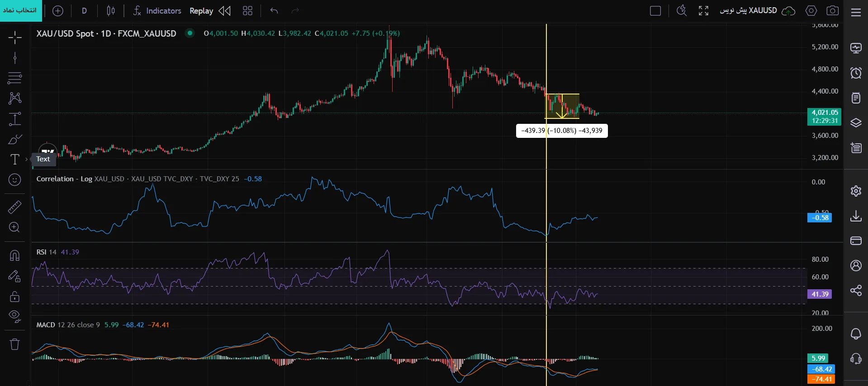Image resolution: width=868 pixels, height=386 pixels.
Task: Toggle hide all drawings eye icon
Action: 15,316
